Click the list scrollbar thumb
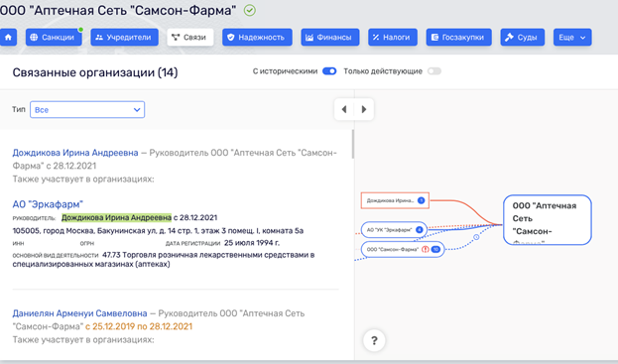618x364 pixels. coord(353,144)
